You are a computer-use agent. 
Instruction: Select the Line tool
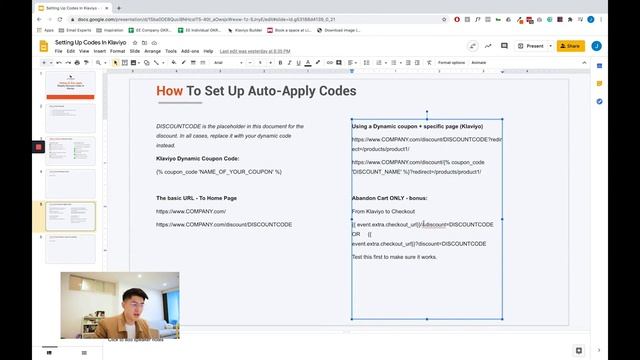click(156, 62)
